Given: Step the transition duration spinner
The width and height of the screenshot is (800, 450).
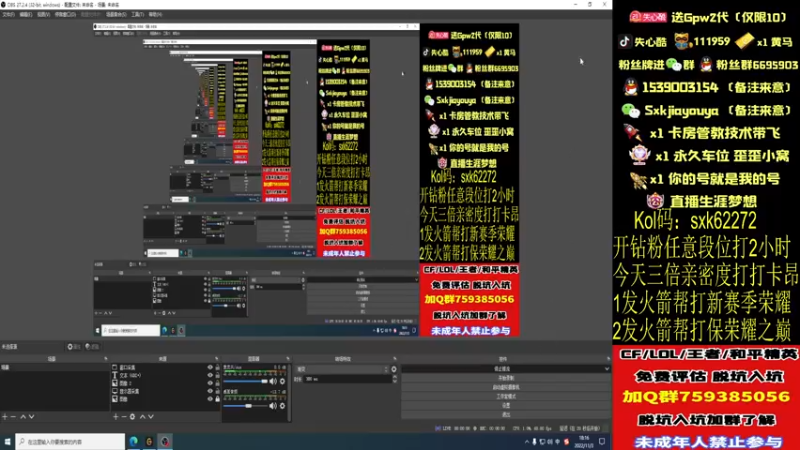Looking at the screenshot, I should pyautogui.click(x=394, y=380).
